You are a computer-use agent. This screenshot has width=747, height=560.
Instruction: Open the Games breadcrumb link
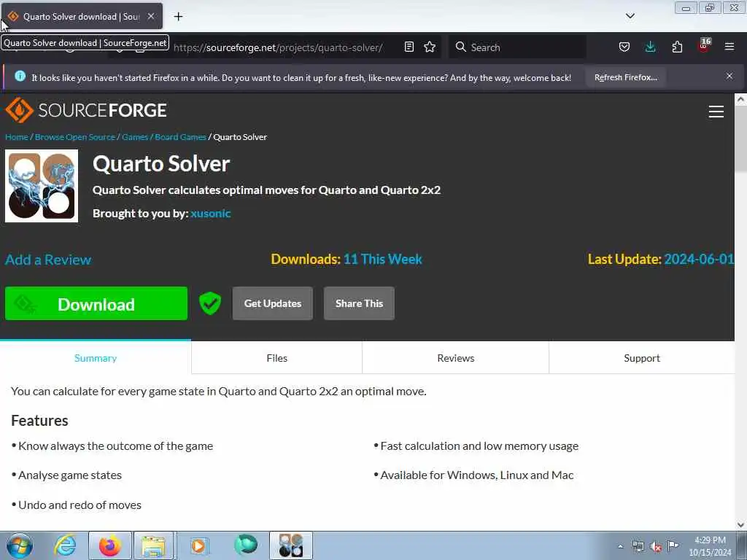pos(135,137)
